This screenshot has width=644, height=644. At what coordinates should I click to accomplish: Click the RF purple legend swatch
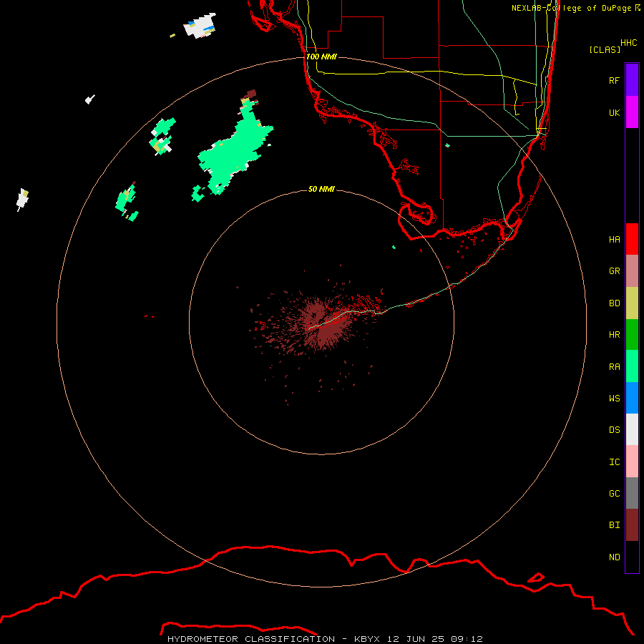click(x=632, y=80)
